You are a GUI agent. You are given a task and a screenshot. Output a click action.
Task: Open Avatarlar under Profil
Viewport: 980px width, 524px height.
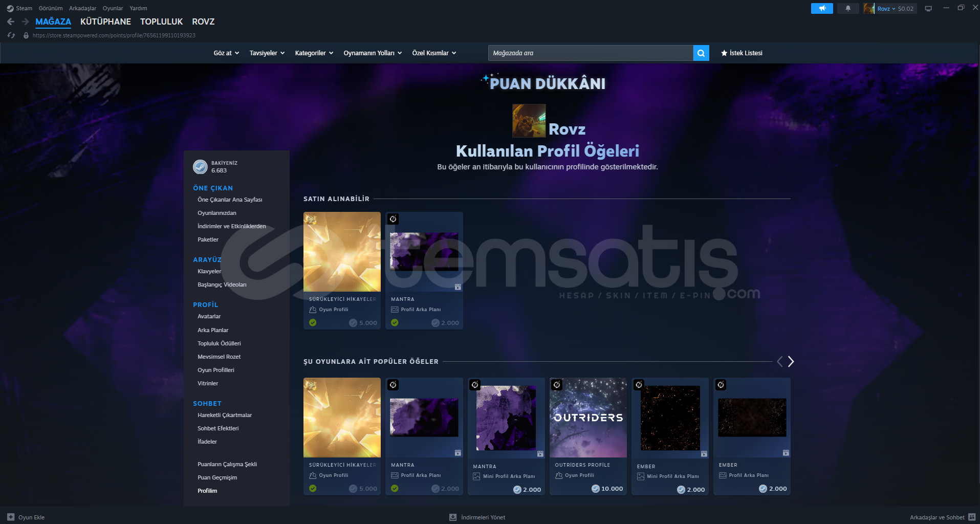(209, 316)
